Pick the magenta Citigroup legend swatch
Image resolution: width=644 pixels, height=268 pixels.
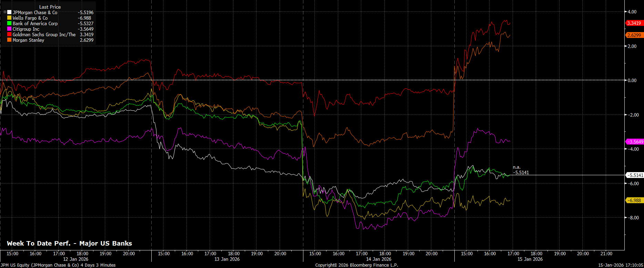9,29
